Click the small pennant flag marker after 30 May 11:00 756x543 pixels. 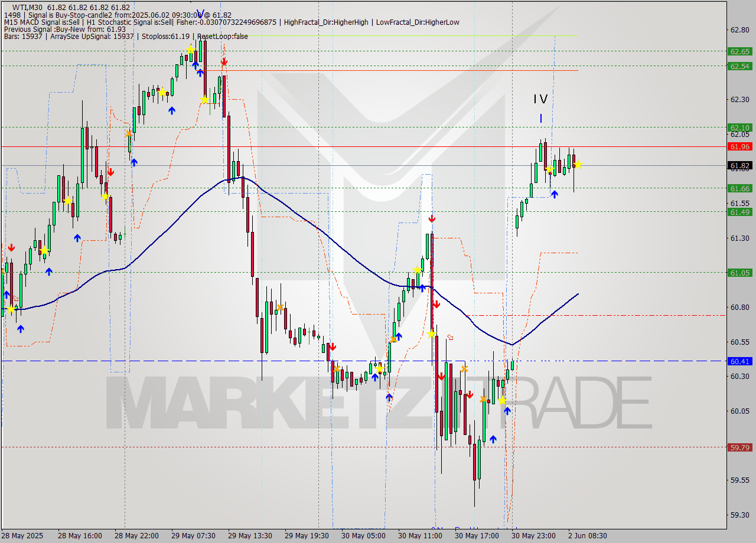[449, 336]
